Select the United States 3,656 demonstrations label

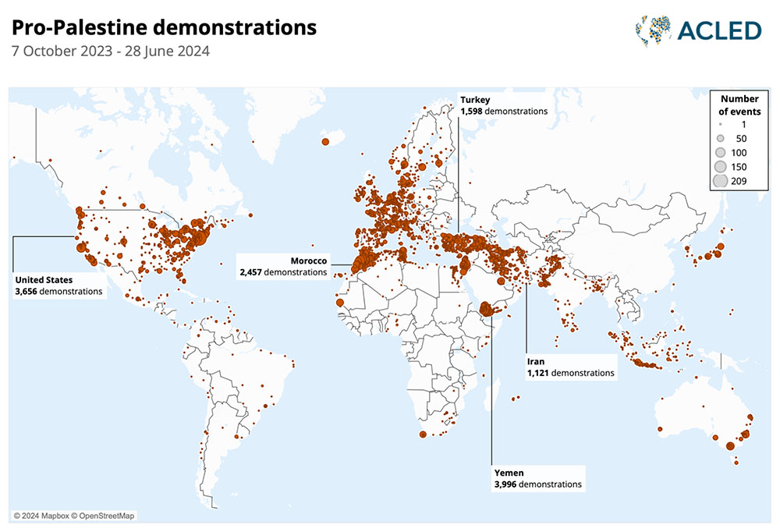[x=58, y=286]
